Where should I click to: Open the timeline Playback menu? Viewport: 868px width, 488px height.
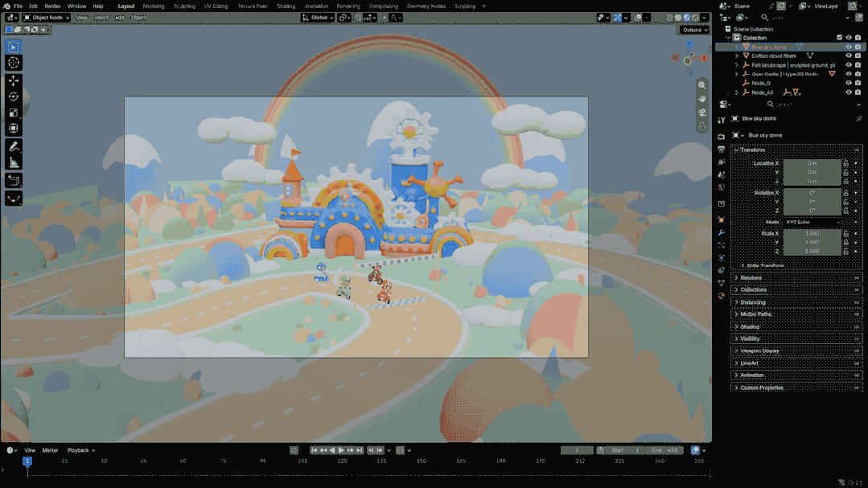pyautogui.click(x=80, y=450)
